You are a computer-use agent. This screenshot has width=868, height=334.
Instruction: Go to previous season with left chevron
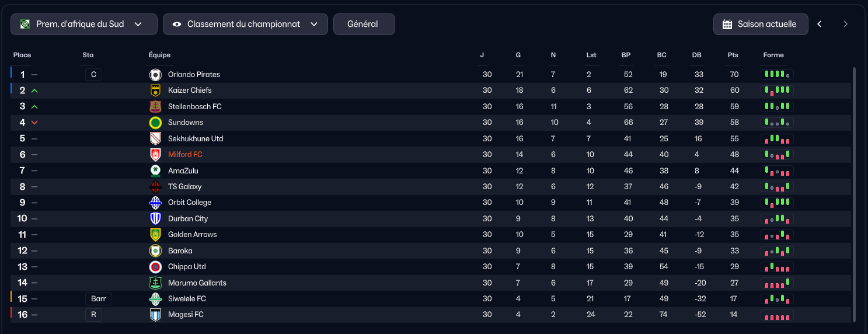coord(820,24)
